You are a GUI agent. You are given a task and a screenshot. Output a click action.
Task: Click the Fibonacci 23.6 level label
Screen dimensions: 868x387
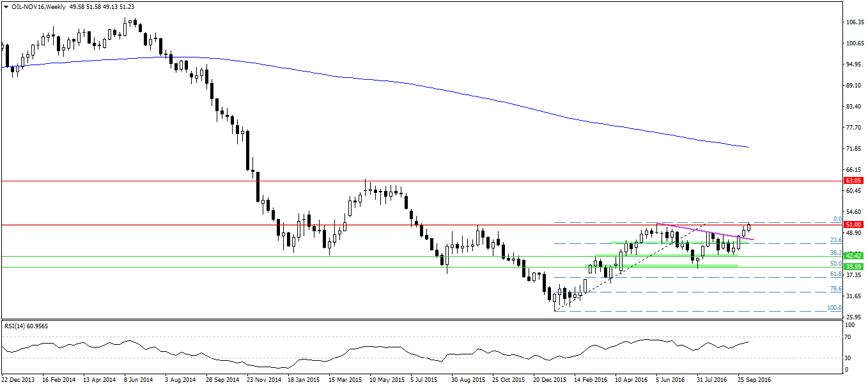(x=835, y=240)
